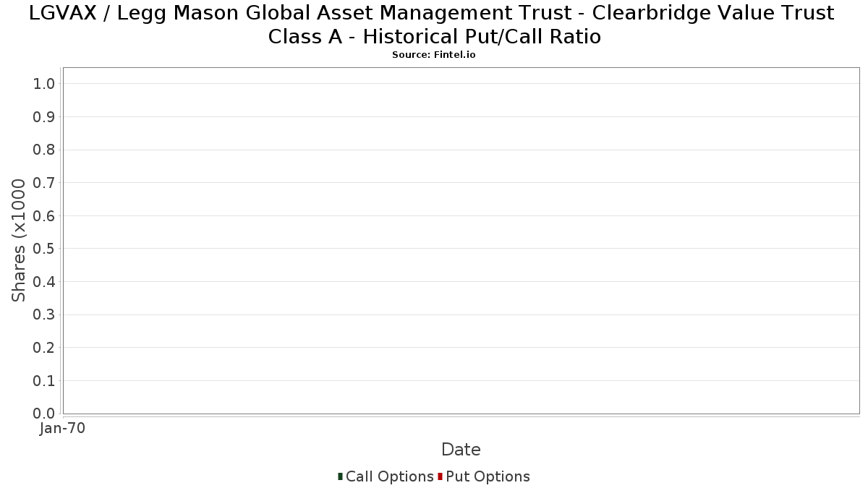Click the Jan-70 x-axis tick label
The width and height of the screenshot is (868, 488).
[x=63, y=429]
